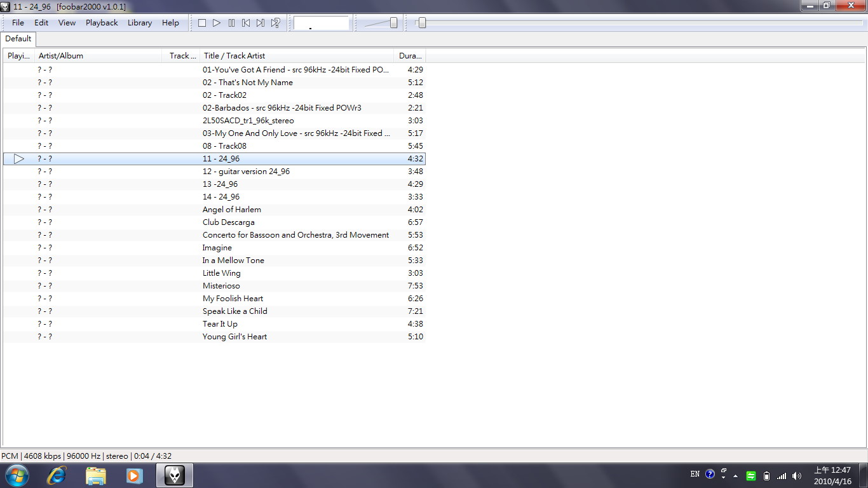This screenshot has width=868, height=488.
Task: Select track 08 - Track08
Action: (x=214, y=146)
